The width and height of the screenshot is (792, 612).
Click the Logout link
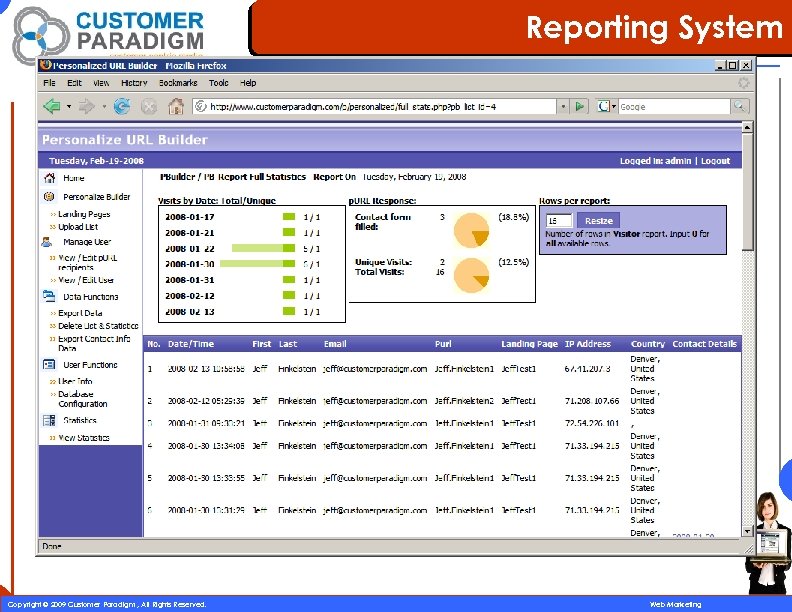[715, 161]
